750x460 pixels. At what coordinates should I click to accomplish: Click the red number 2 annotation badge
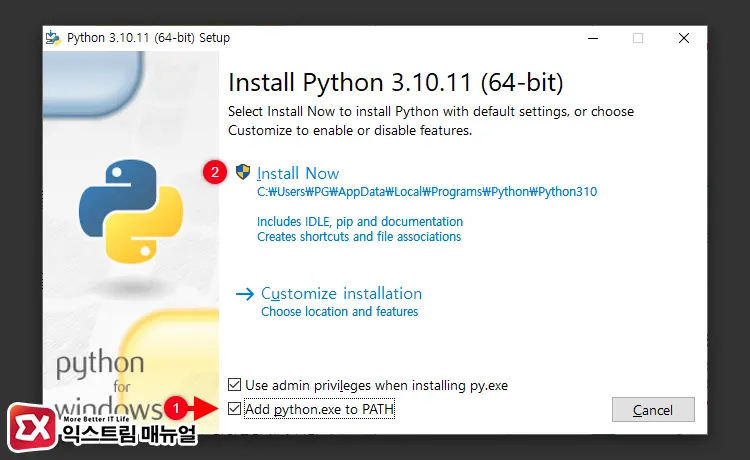coord(213,172)
